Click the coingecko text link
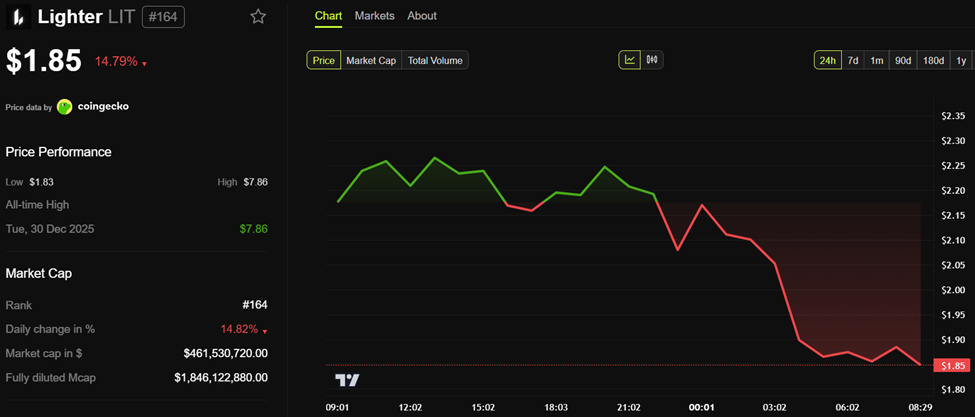 (x=103, y=107)
